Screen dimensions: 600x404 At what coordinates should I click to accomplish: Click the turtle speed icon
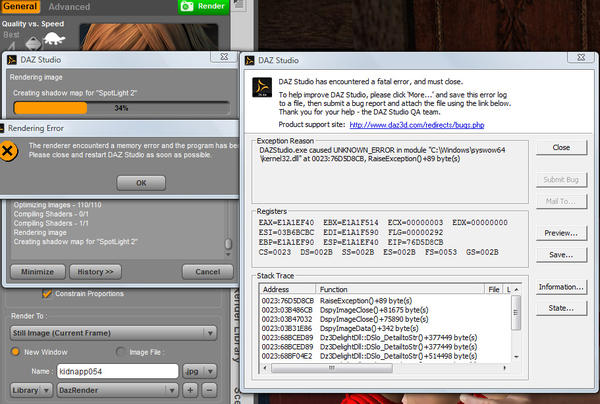[54, 39]
